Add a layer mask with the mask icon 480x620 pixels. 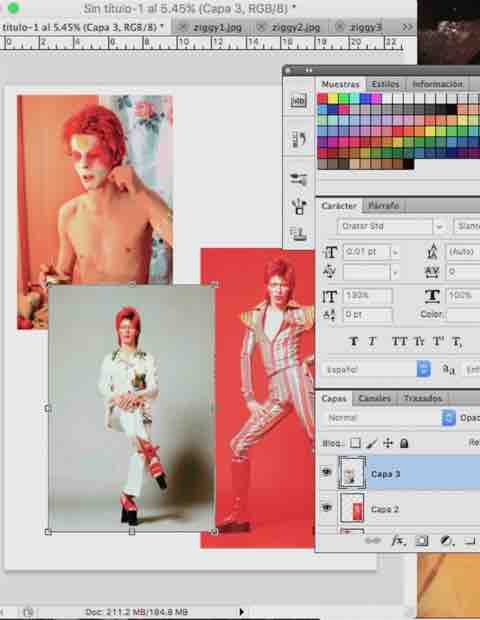(422, 541)
